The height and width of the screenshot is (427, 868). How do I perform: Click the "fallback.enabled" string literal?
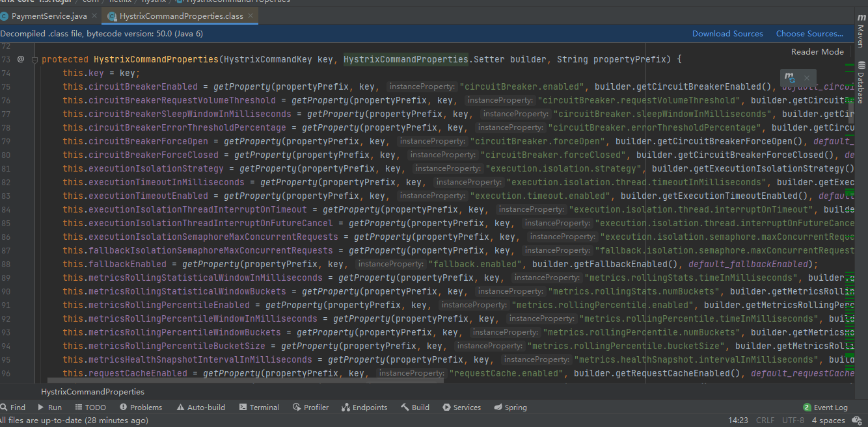coord(475,265)
